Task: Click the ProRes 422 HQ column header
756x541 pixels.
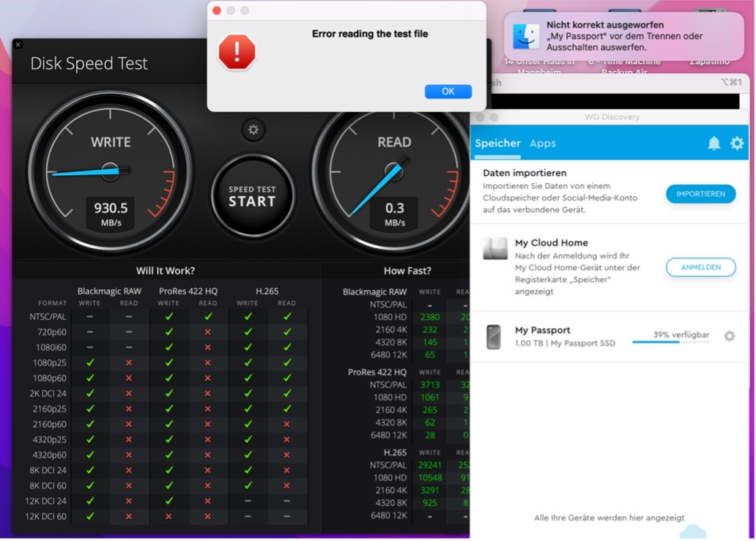Action: (188, 291)
